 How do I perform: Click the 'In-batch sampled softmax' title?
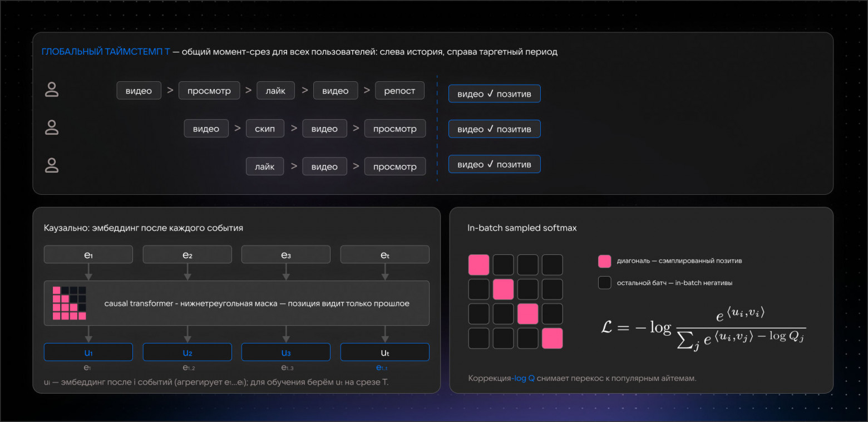tap(522, 228)
